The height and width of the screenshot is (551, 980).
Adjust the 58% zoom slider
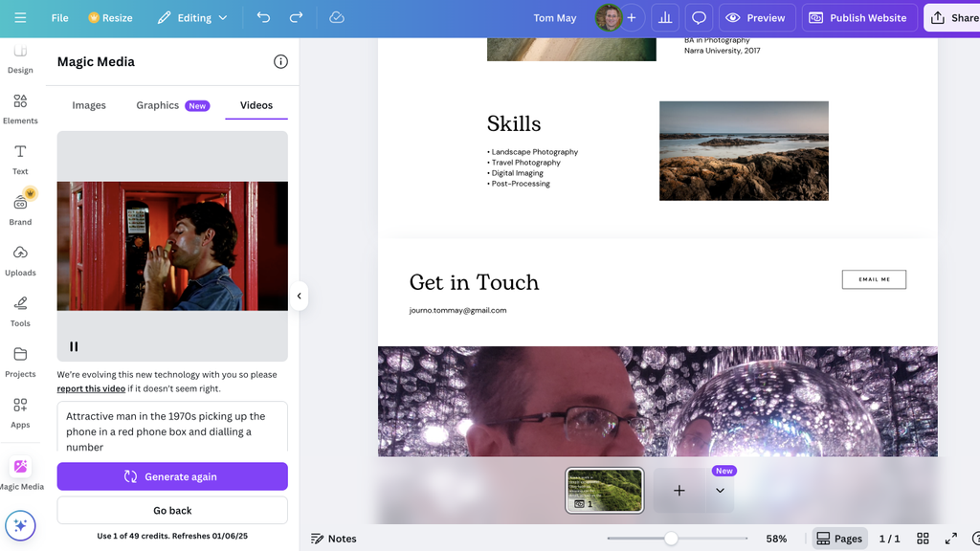coord(672,538)
